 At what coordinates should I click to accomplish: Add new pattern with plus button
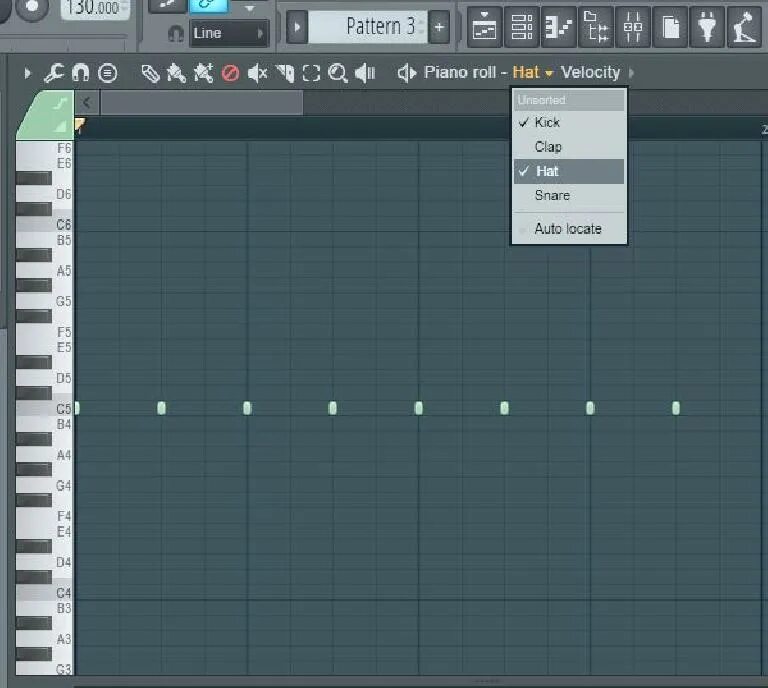tap(439, 27)
